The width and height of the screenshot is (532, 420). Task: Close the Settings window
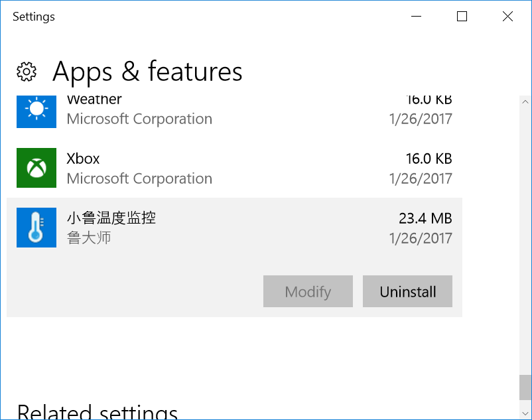click(507, 17)
